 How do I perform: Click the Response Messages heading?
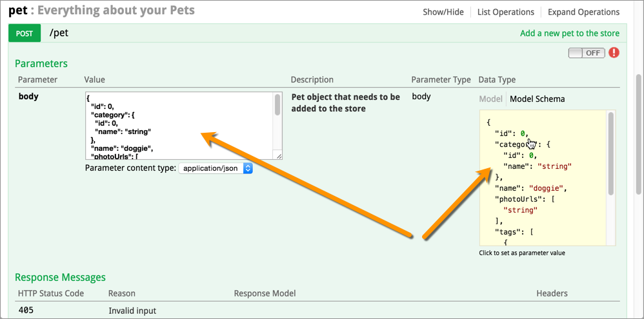pos(60,278)
